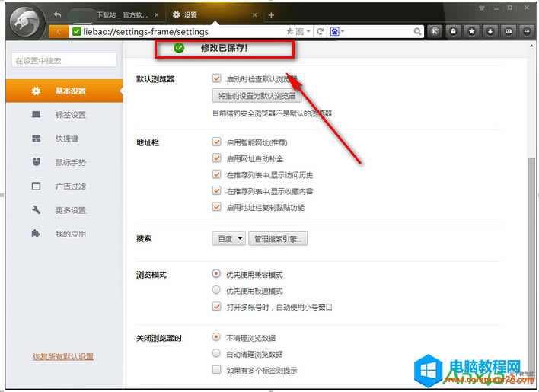The width and height of the screenshot is (539, 392).
Task: Click the game controller toolbar icon
Action: pos(509,32)
